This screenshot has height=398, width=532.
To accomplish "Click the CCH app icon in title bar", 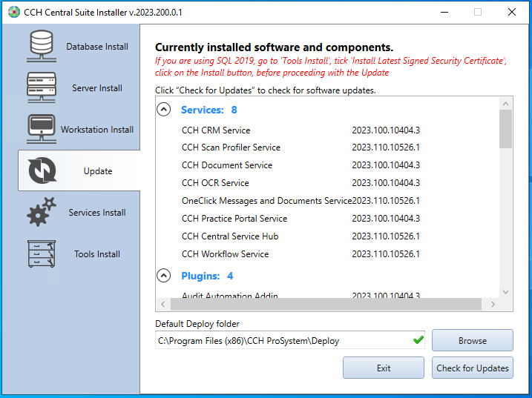I will 13,12.
